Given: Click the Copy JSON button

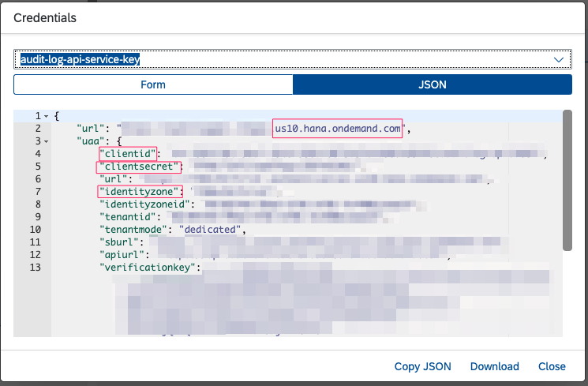Looking at the screenshot, I should click(x=422, y=366).
